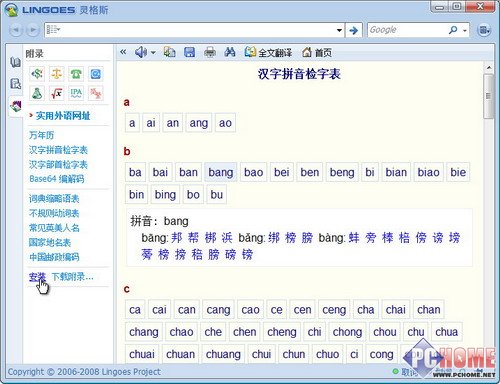Select the pinyin syllable 'ang'
This screenshot has width=500, height=384.
(199, 123)
